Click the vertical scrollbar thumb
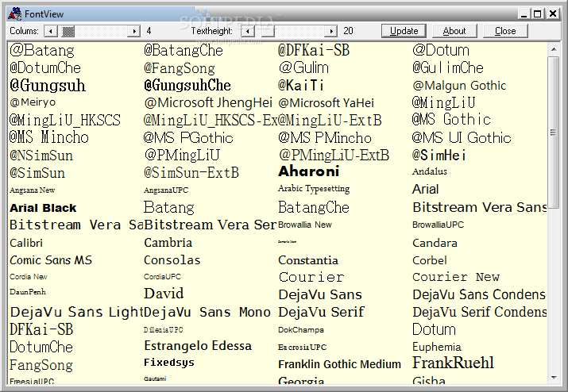This screenshot has width=568, height=392. (x=554, y=133)
